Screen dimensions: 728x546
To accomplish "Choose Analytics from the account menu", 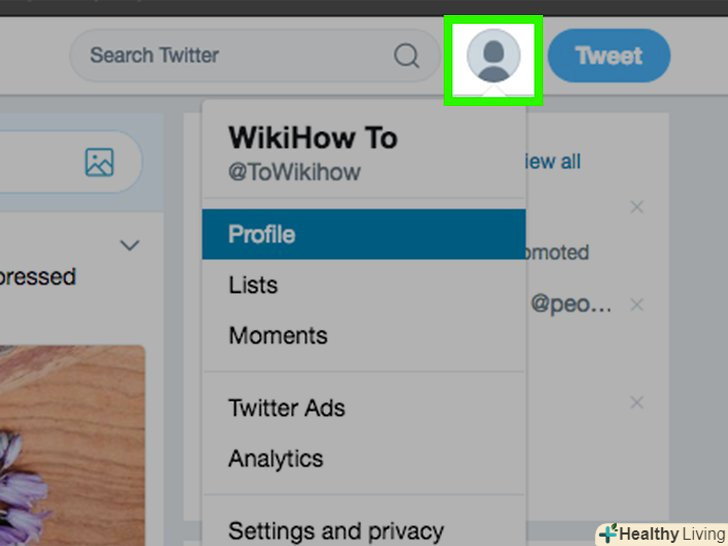I will [275, 459].
